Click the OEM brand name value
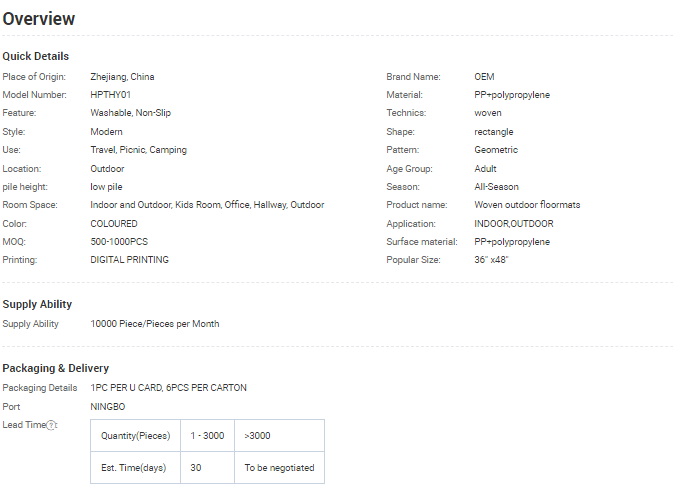Viewport: 673px width, 493px height. coord(484,77)
